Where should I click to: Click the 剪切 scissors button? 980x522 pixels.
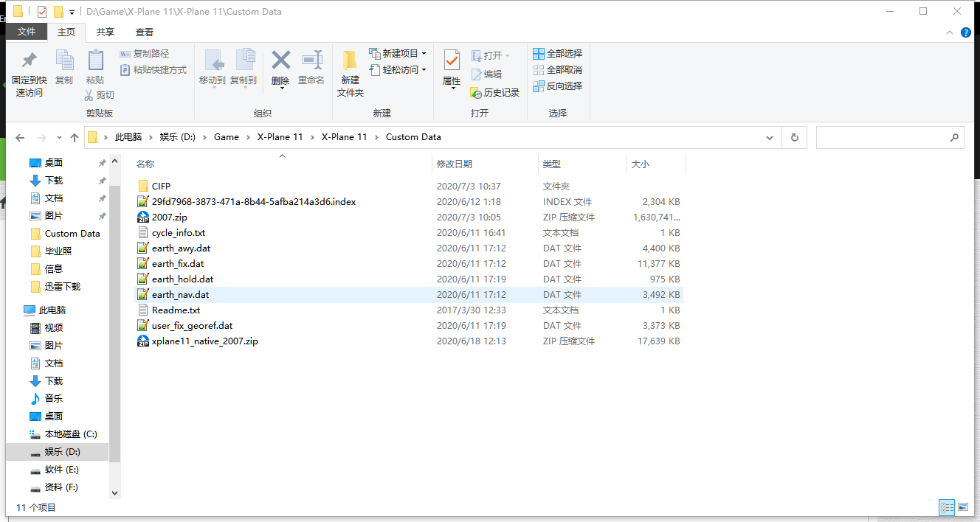[100, 95]
